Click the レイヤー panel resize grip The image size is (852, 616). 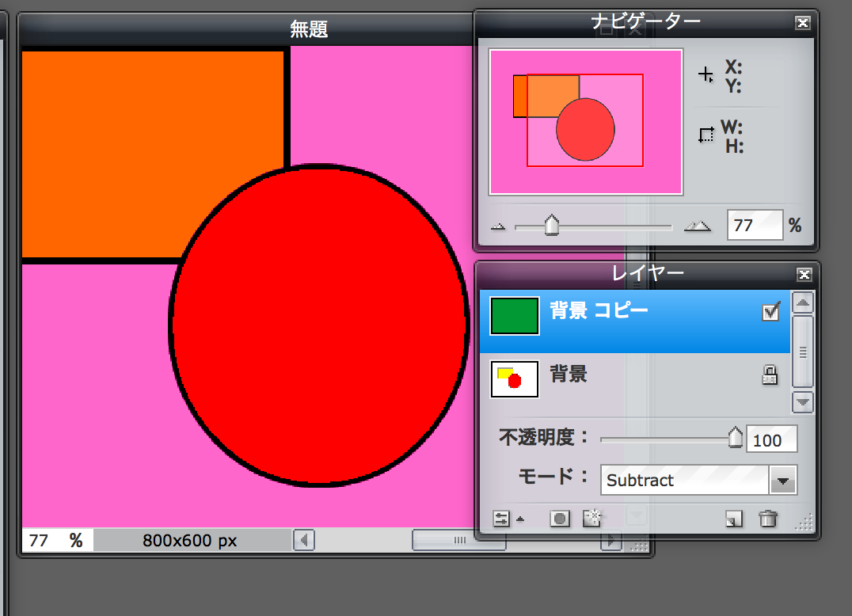pos(804,523)
